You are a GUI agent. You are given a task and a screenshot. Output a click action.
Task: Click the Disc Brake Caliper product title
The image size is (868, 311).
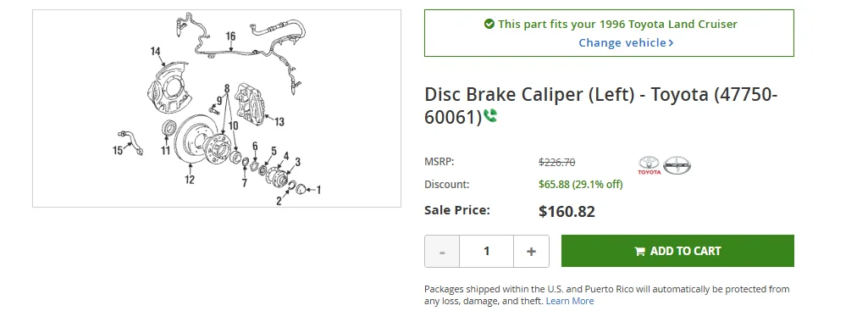click(601, 105)
